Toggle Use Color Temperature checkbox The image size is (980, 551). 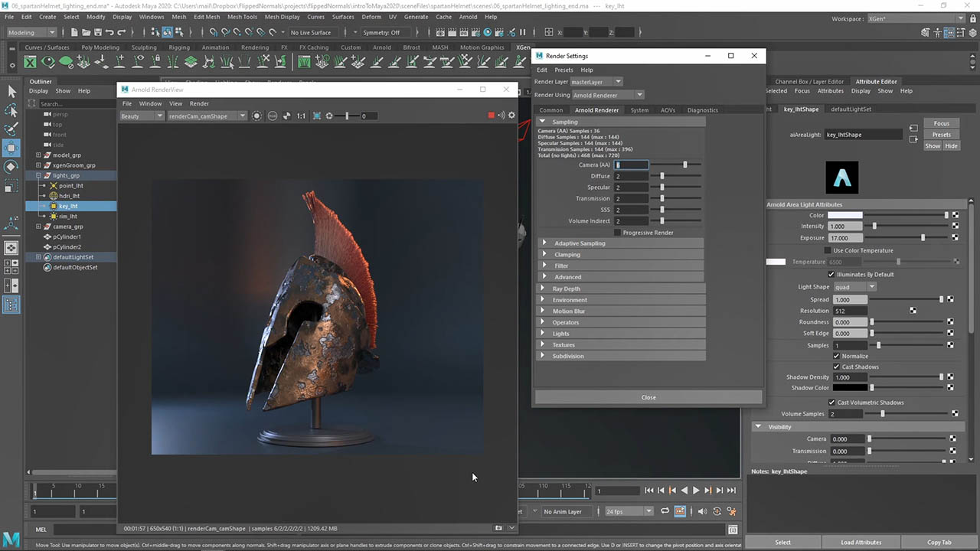828,250
